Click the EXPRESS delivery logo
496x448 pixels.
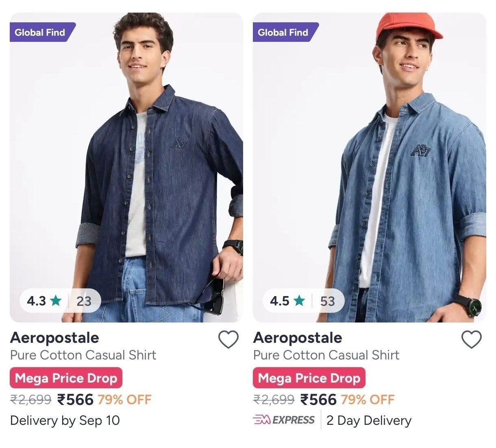pos(284,420)
